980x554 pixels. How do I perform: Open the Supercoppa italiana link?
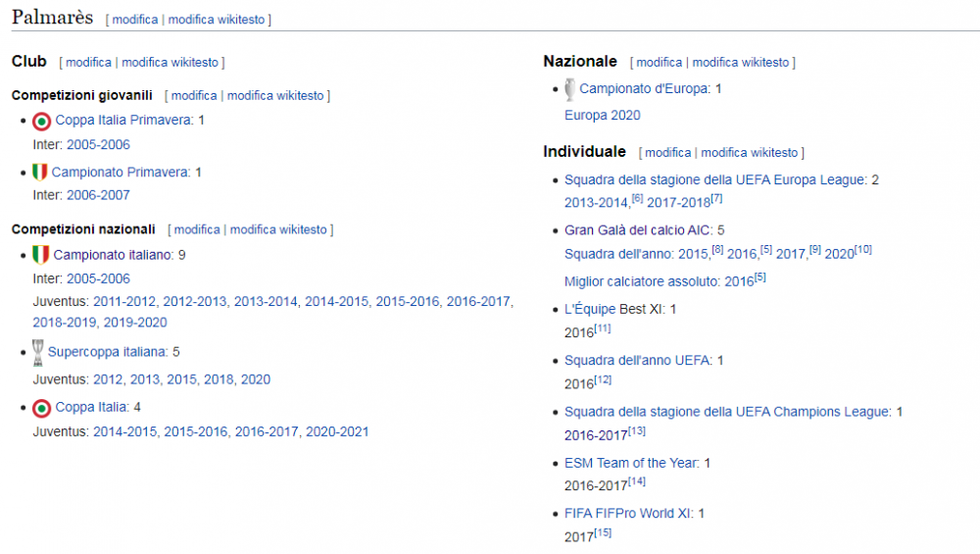(x=107, y=352)
